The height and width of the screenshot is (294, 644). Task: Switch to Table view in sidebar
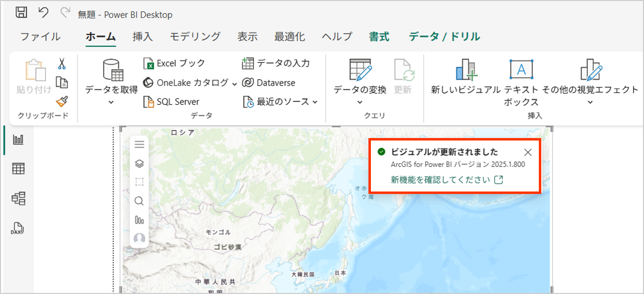(18, 168)
